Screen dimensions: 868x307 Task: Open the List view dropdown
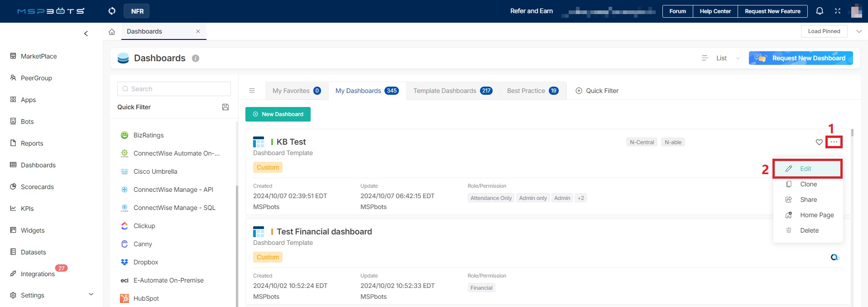click(x=721, y=58)
